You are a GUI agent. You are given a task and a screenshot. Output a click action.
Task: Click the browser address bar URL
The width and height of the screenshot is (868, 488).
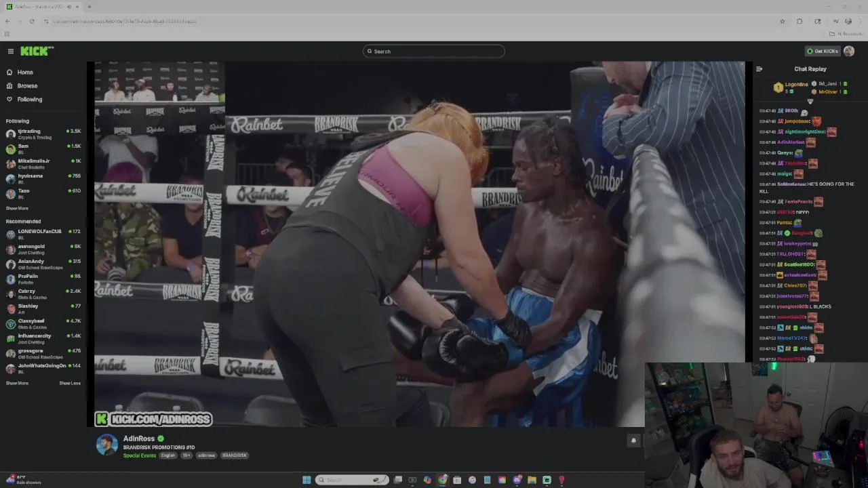coord(125,21)
